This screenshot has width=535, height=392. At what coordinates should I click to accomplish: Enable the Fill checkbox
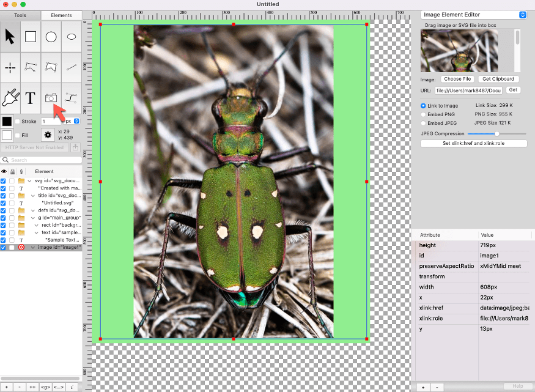(17, 135)
